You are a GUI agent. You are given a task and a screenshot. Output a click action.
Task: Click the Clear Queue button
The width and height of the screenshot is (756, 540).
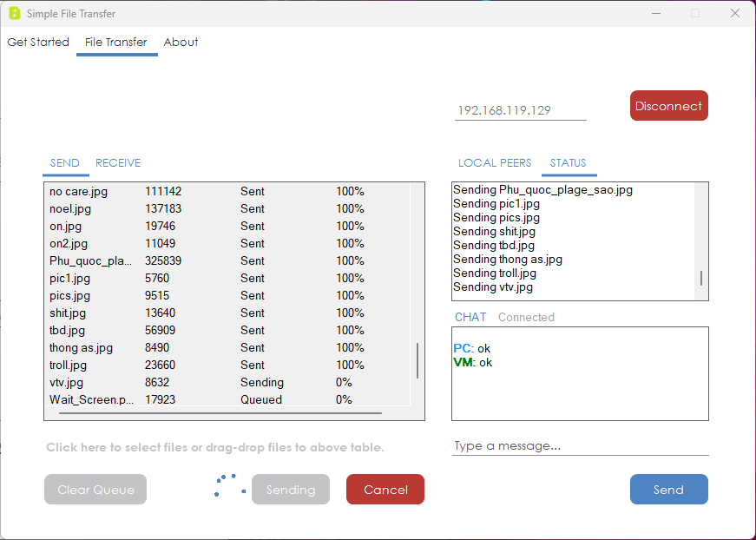point(95,490)
